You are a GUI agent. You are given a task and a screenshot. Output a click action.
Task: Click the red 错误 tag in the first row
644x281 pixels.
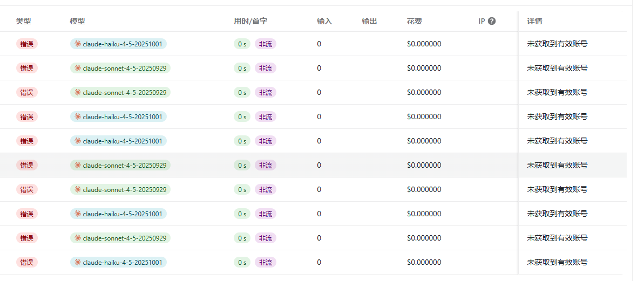click(27, 44)
